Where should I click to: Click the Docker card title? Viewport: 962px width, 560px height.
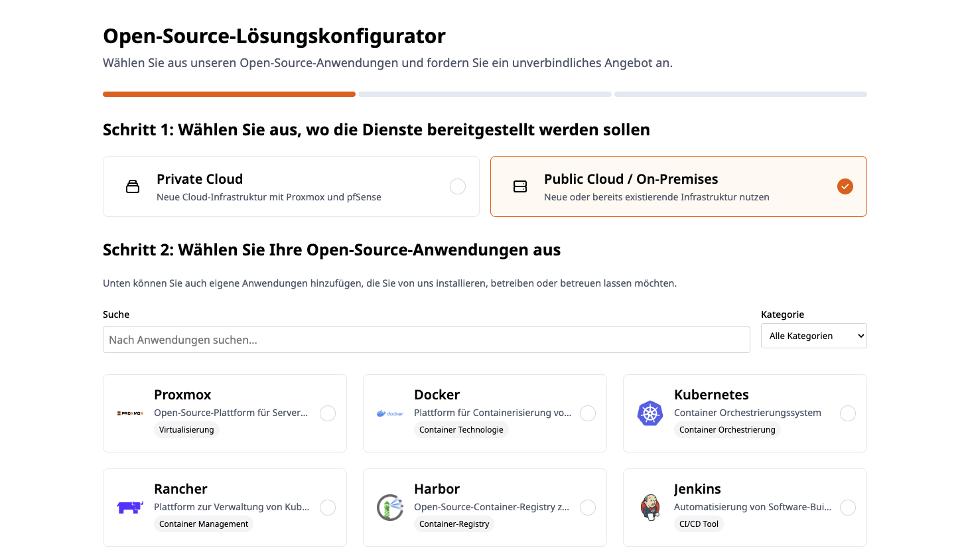[437, 395]
